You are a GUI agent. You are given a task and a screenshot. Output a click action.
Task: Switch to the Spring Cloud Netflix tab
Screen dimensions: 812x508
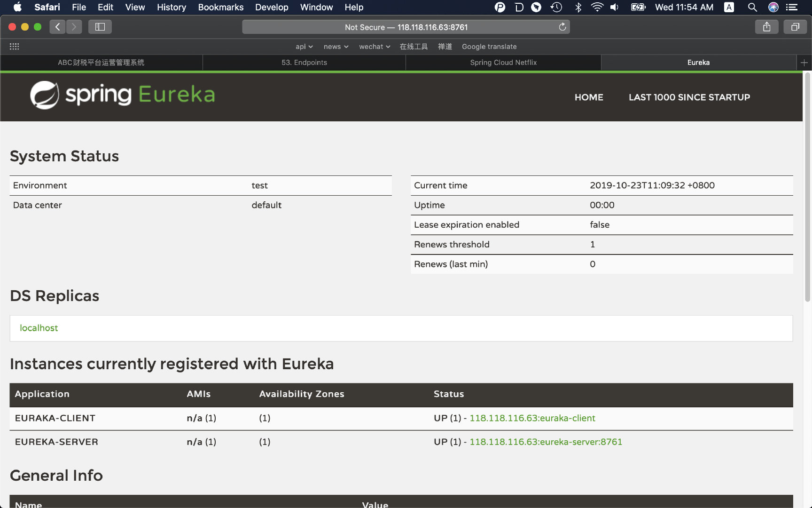[503, 63]
